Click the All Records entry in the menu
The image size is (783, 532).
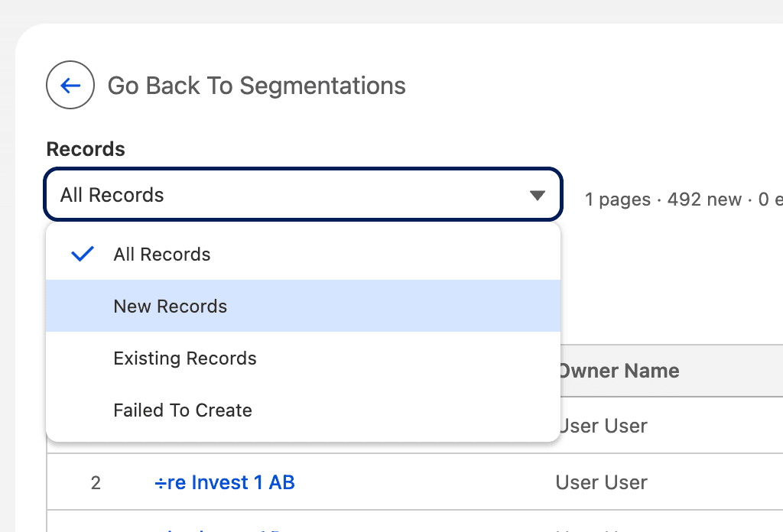[x=161, y=254]
